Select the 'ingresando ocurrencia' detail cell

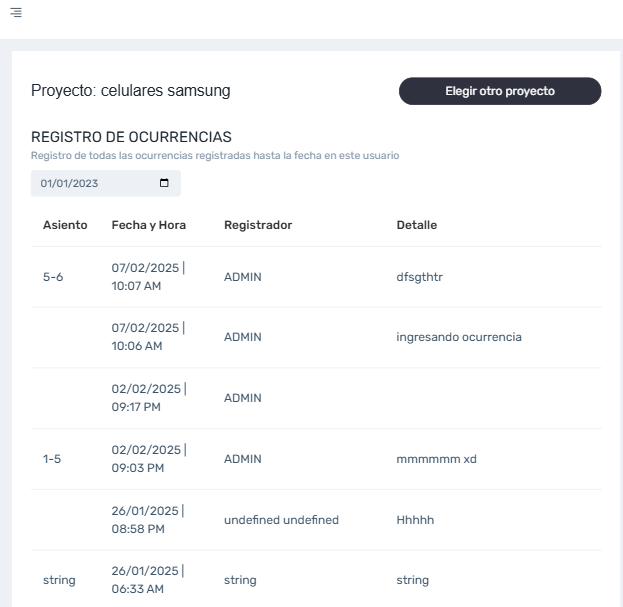pos(458,337)
